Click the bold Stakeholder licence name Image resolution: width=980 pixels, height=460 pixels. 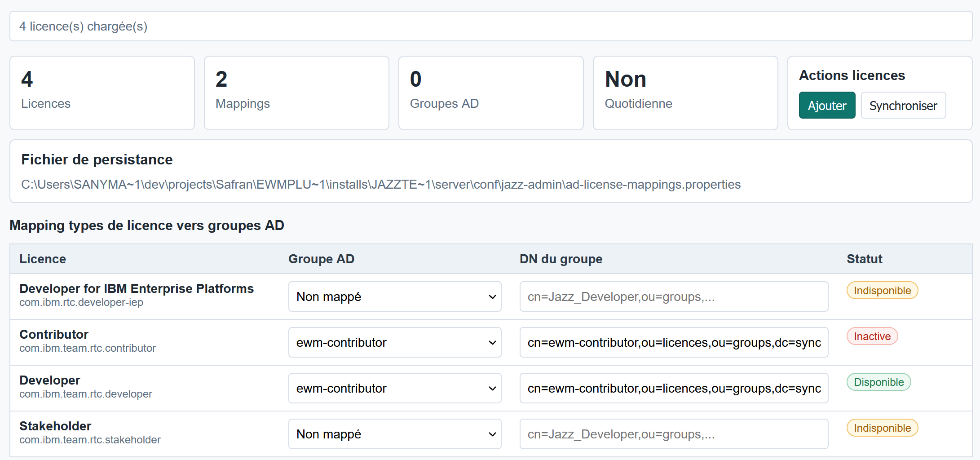coord(55,426)
